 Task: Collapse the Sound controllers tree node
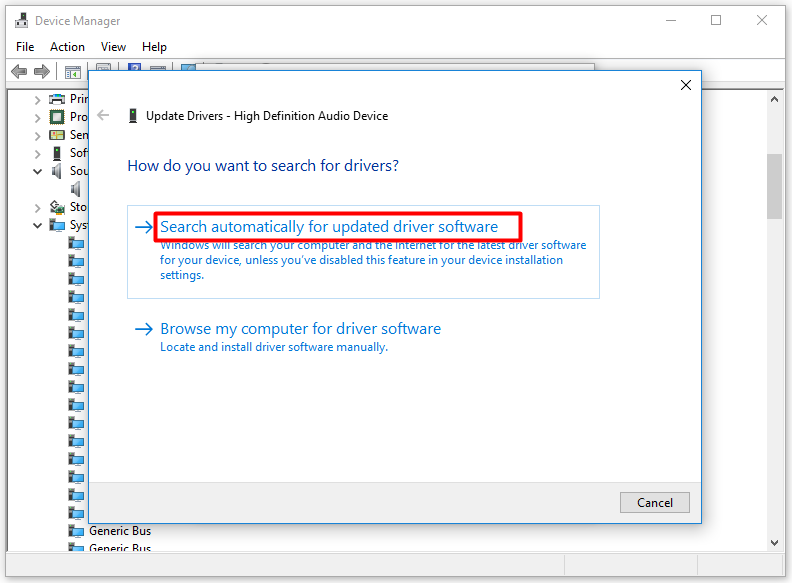(x=37, y=172)
